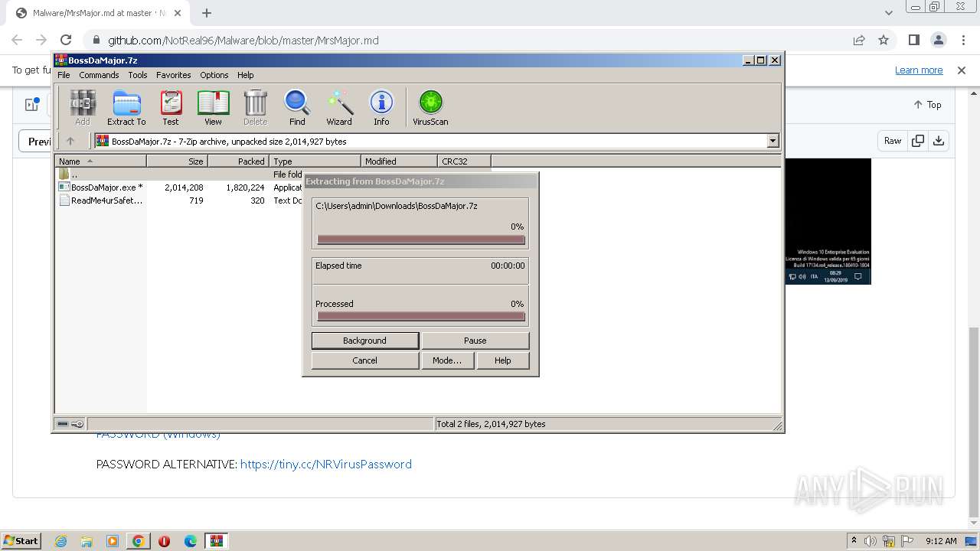Bookmark this page with the star
980x551 pixels.
(884, 40)
